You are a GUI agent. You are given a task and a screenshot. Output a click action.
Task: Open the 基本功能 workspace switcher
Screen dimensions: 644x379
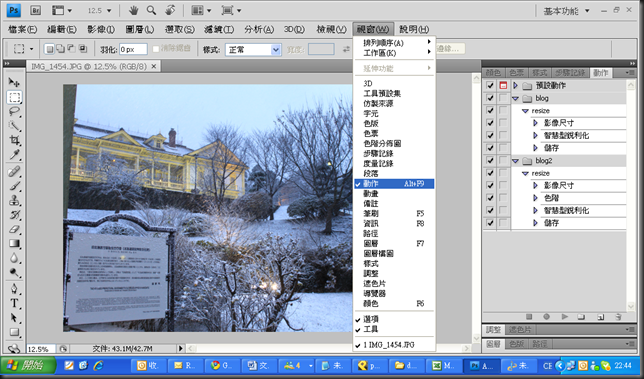[x=567, y=11]
